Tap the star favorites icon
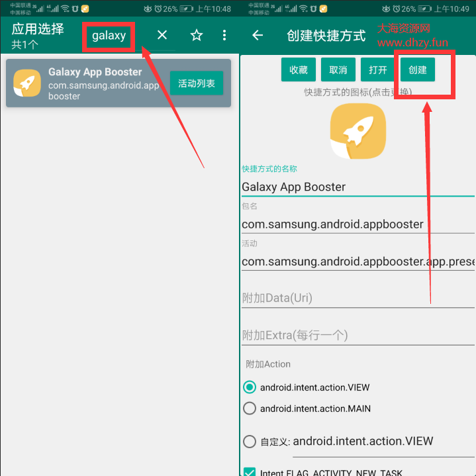The width and height of the screenshot is (476, 476). point(197,36)
